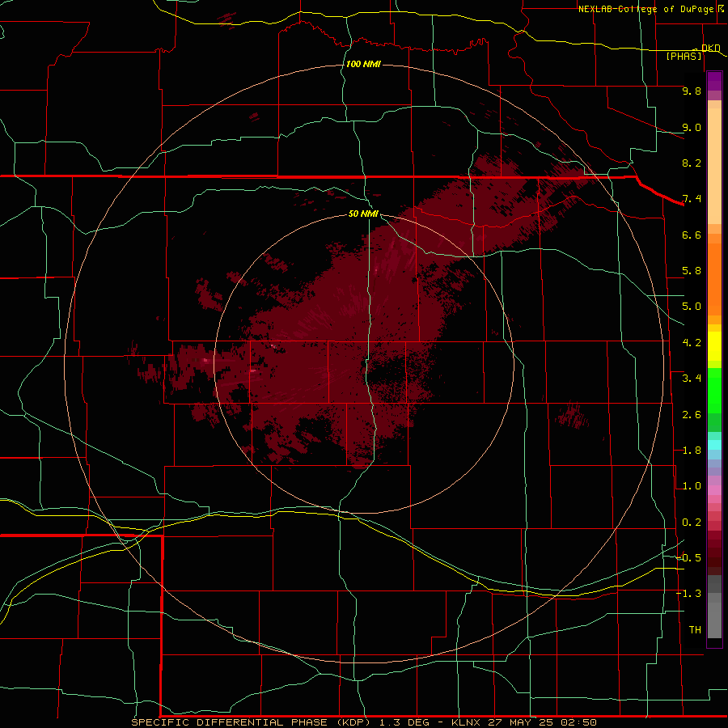Click the 4.2 value on color scale
This screenshot has height=728, width=728.
pos(692,343)
